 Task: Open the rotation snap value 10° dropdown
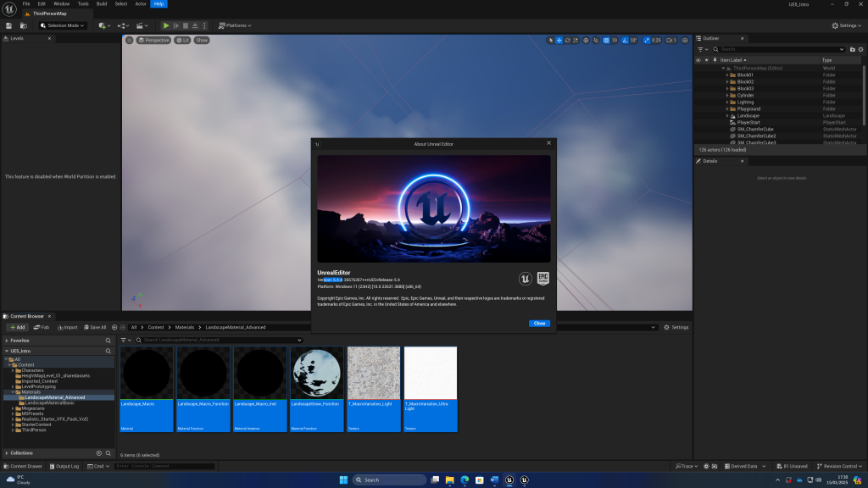(x=633, y=41)
